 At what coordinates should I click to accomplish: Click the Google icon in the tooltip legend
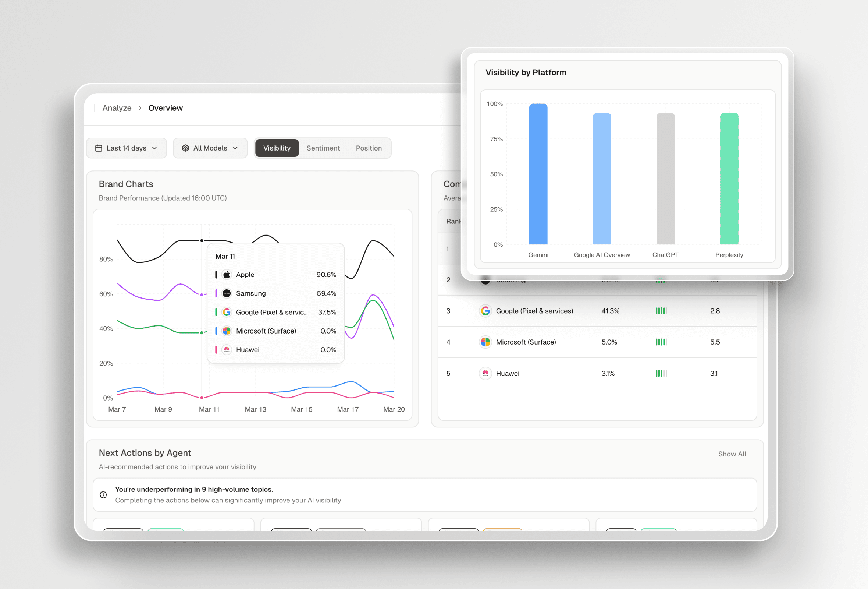point(227,312)
